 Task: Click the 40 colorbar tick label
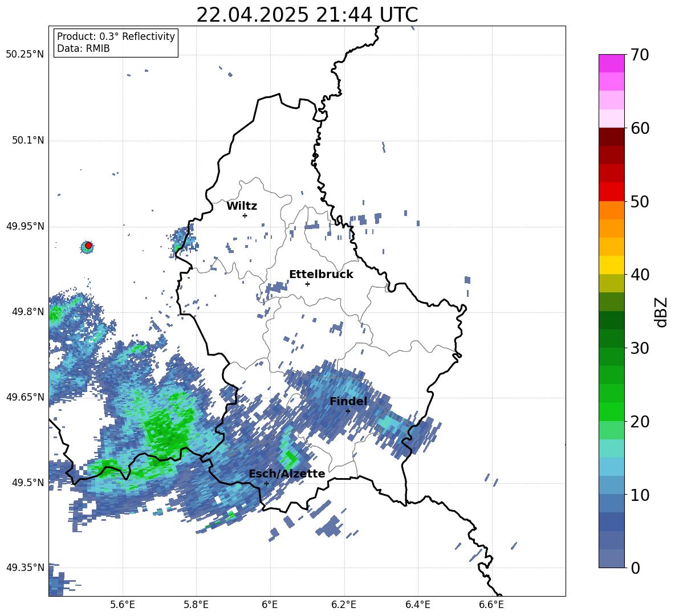pos(640,275)
